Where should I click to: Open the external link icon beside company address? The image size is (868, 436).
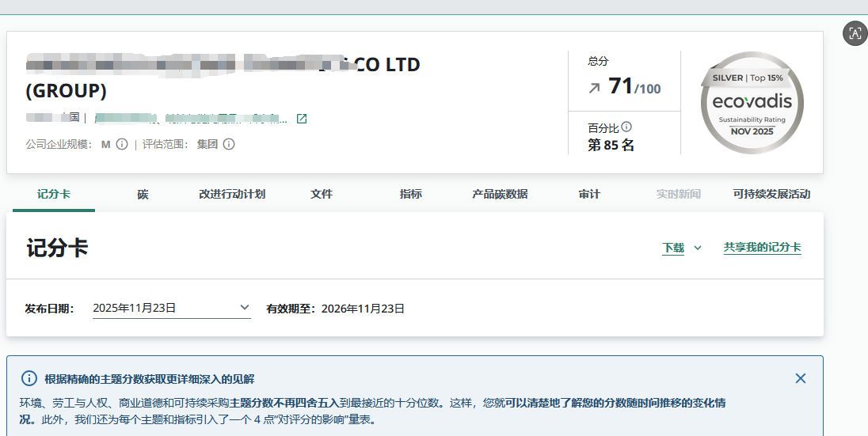pyautogui.click(x=302, y=119)
